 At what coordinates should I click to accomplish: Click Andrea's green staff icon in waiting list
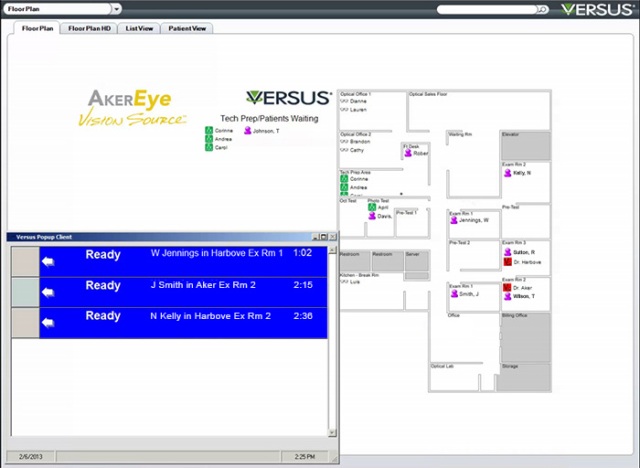point(209,139)
